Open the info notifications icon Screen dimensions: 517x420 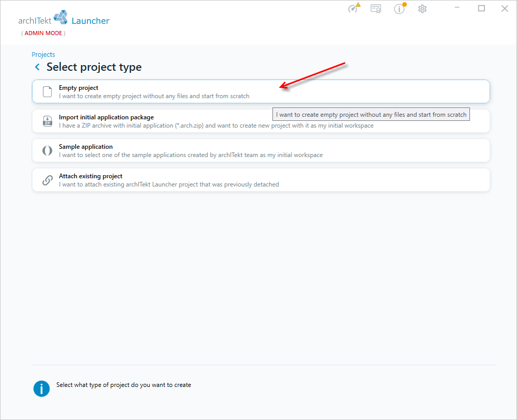(x=400, y=8)
